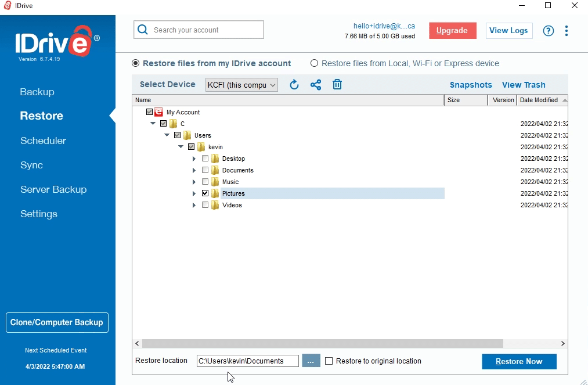Click the C drive folder icon
Screen dimensions: 588x385
coord(173,124)
